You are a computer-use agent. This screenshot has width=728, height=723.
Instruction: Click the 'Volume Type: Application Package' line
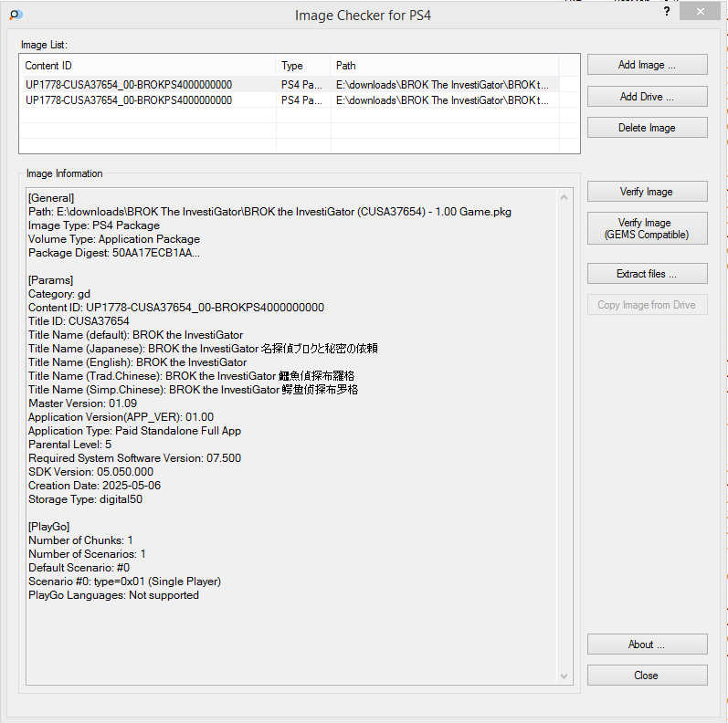(x=114, y=239)
